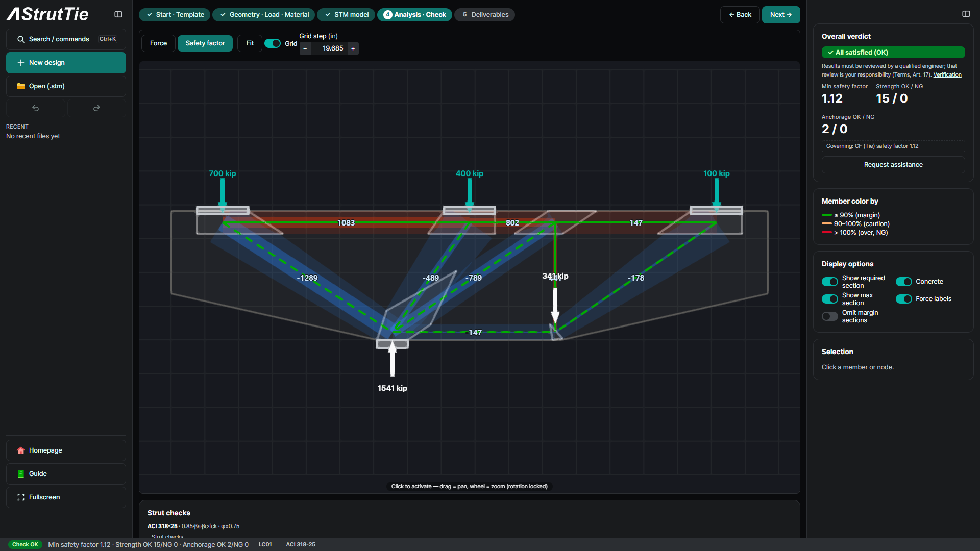Open the Guide book icon entry
980x551 pixels.
[x=66, y=474]
